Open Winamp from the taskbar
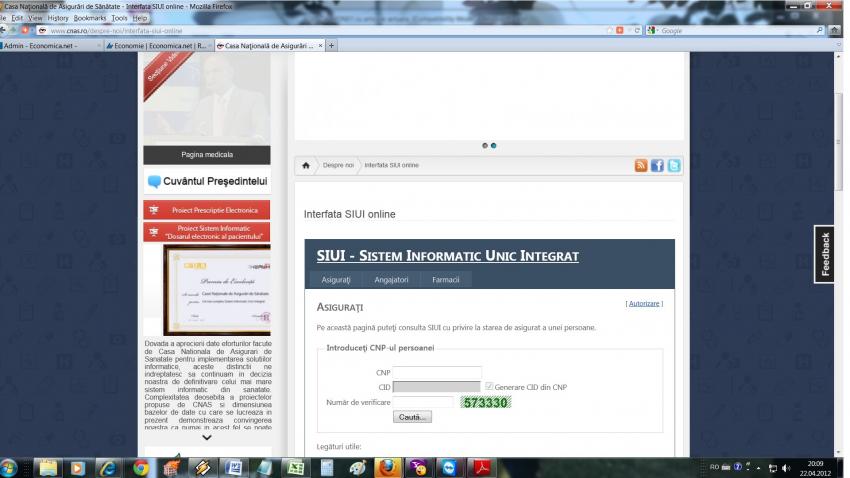The image size is (850, 478). pos(203,468)
